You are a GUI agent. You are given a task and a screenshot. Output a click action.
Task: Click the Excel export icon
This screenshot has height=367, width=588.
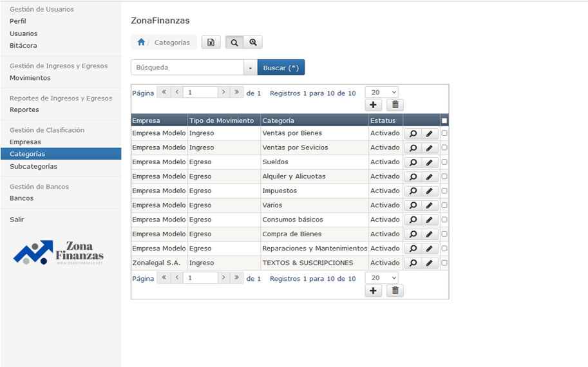tap(211, 42)
